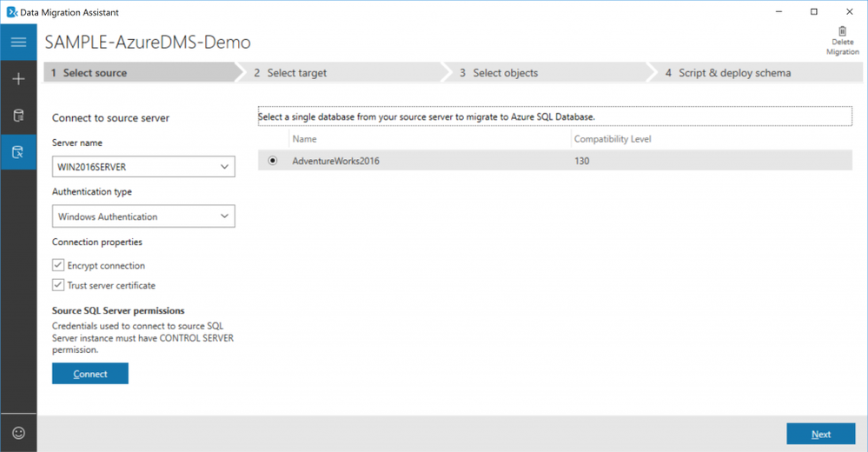The width and height of the screenshot is (868, 452).
Task: Click the Data Migration Assistant app icon
Action: point(11,11)
